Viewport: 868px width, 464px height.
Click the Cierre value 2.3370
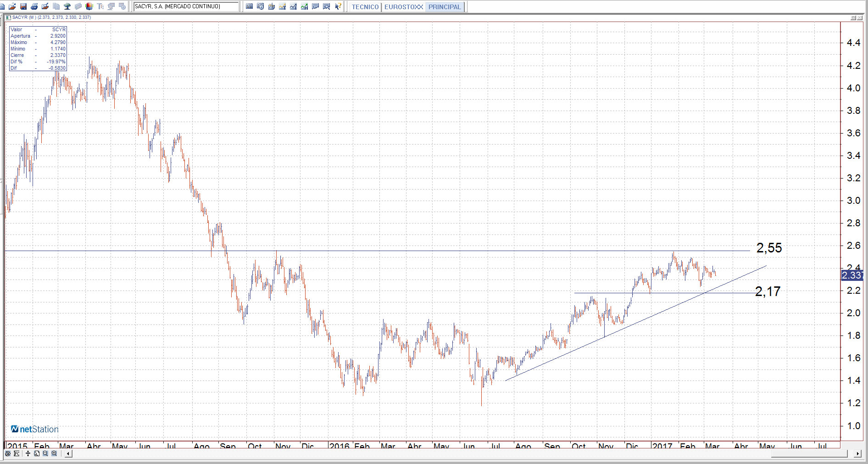click(58, 55)
